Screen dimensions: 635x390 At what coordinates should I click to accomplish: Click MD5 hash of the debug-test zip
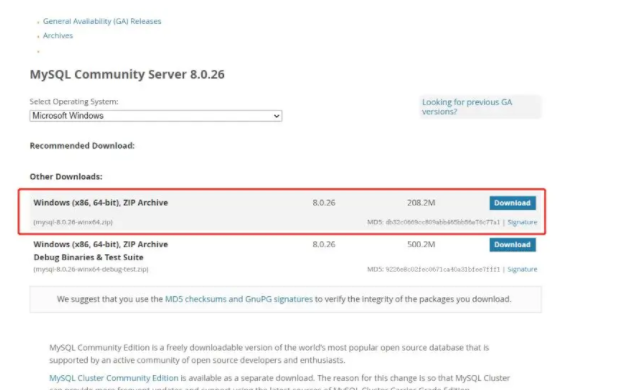443,269
